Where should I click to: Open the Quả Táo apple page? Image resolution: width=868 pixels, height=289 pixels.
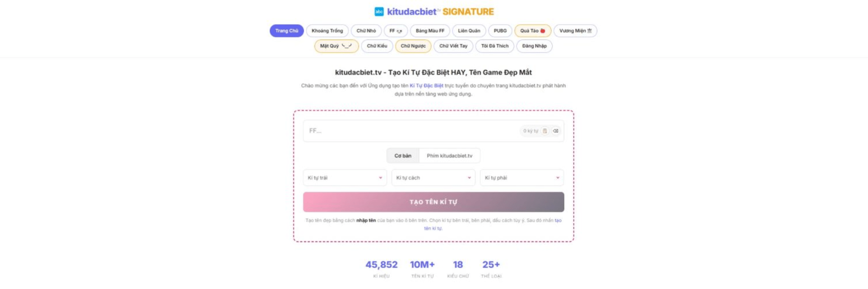point(533,31)
